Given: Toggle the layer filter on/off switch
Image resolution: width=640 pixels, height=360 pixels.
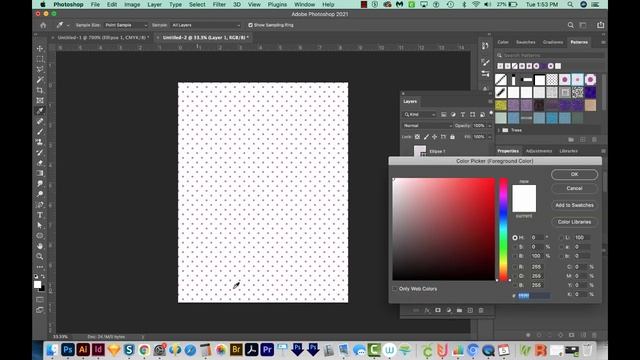Looking at the screenshot, I should [x=491, y=113].
